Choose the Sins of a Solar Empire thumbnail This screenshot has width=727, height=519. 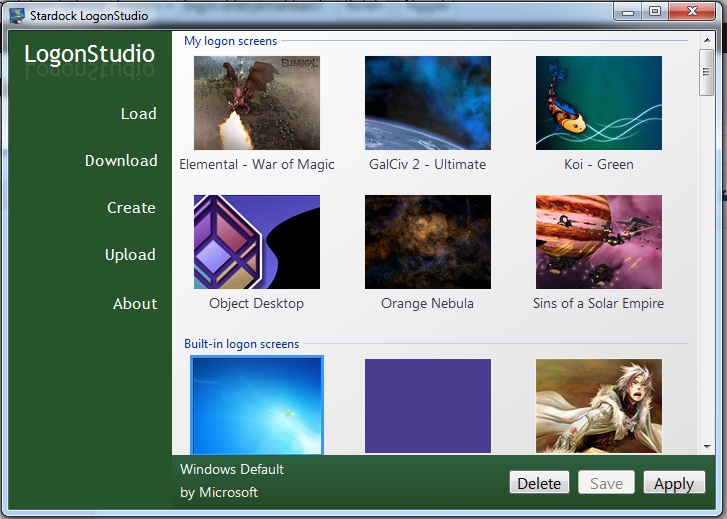pyautogui.click(x=599, y=242)
